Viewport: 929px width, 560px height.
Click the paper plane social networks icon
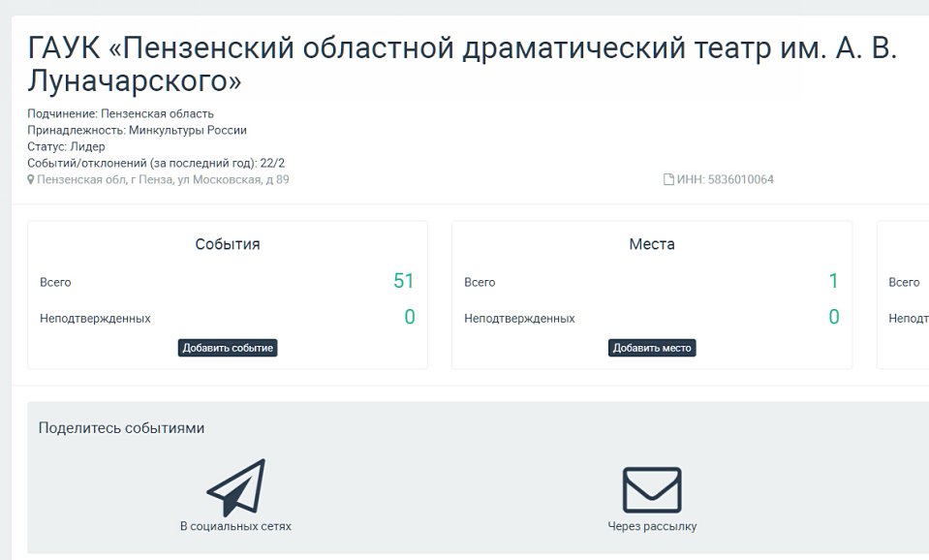point(236,487)
